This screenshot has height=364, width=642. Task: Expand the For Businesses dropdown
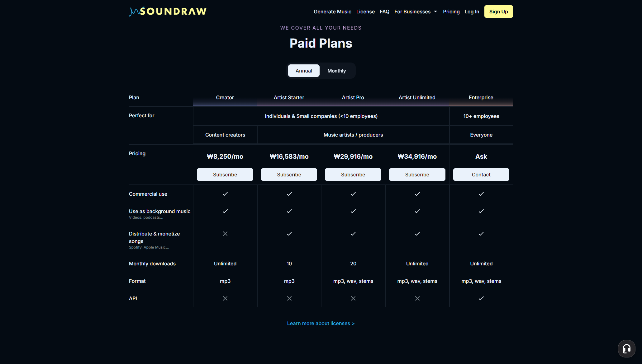click(416, 12)
